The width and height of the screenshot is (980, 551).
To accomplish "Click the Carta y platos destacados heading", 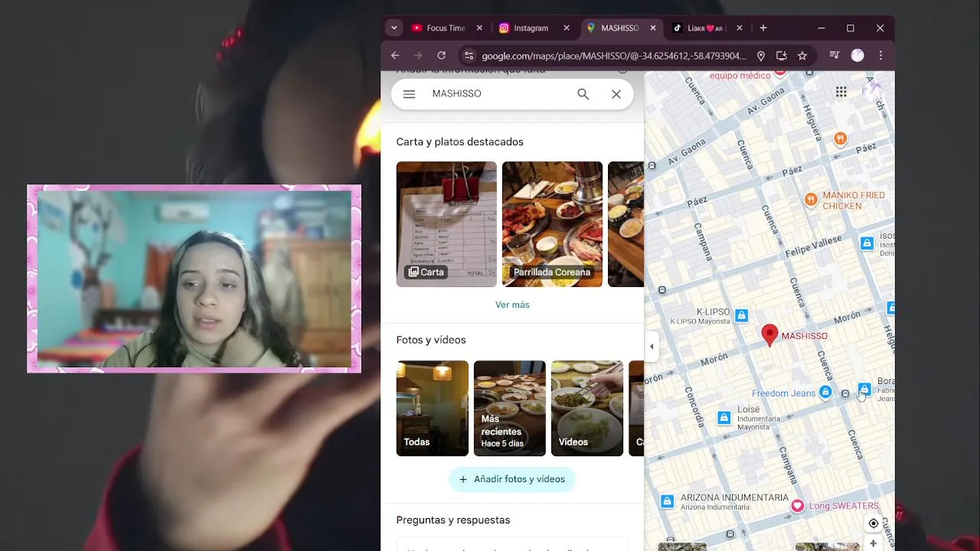I will [x=460, y=142].
